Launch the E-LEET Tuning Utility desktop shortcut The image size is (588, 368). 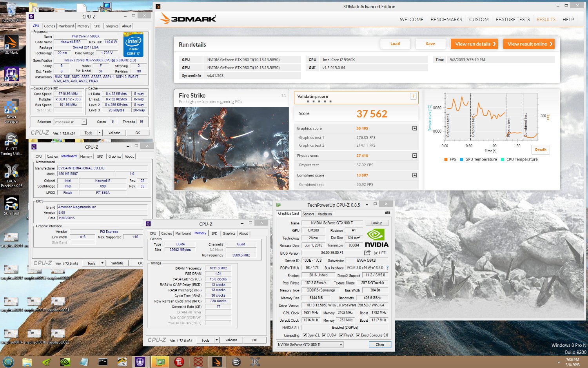11,144
